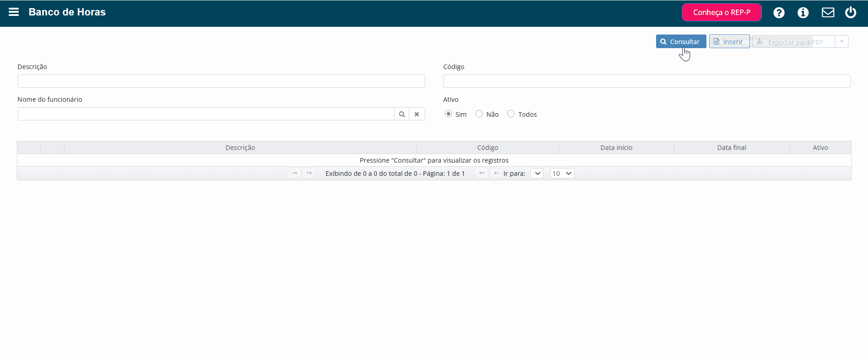Select the Todos radio option
Viewport: 868px width, 353px height.
[511, 114]
